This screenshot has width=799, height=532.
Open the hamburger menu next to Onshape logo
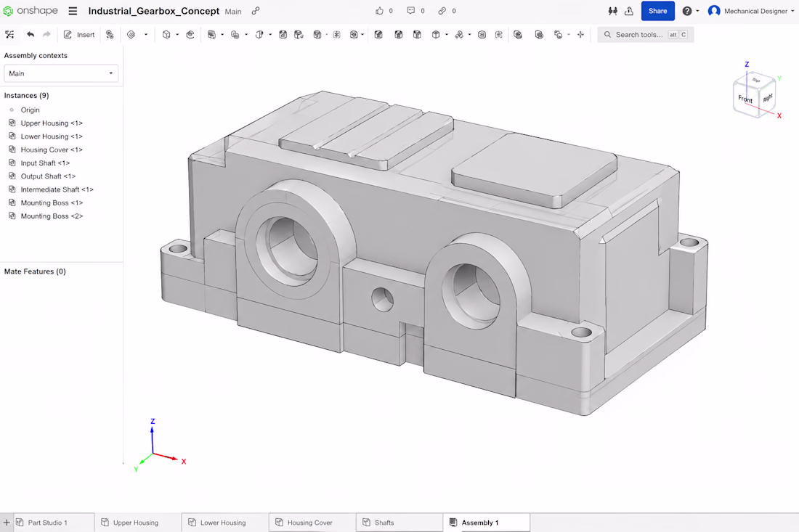coord(73,11)
